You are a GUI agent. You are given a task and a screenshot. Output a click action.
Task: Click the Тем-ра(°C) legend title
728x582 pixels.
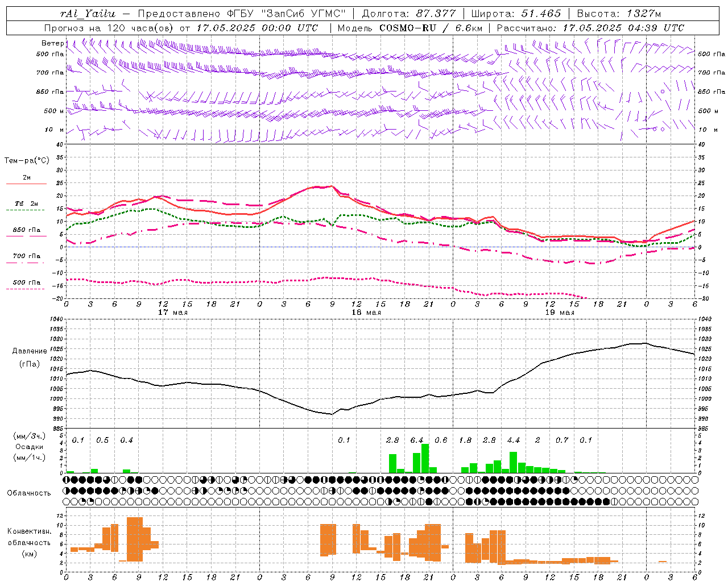(27, 161)
